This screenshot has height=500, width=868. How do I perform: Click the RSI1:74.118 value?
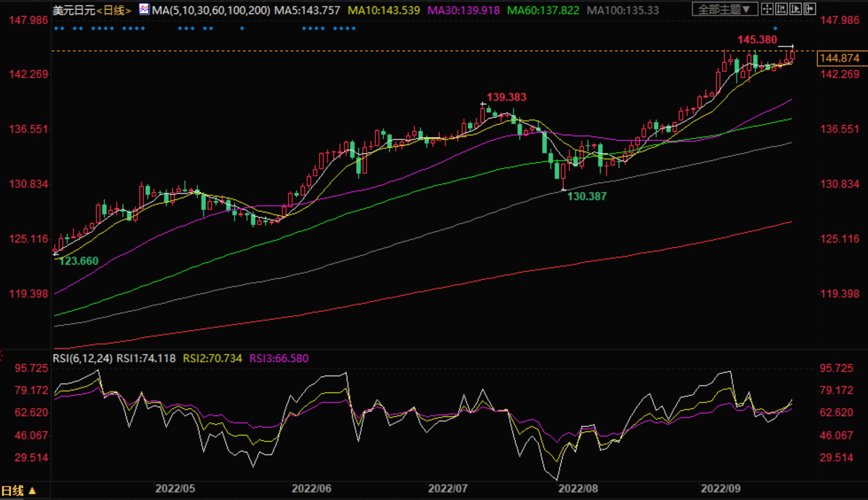click(146, 358)
